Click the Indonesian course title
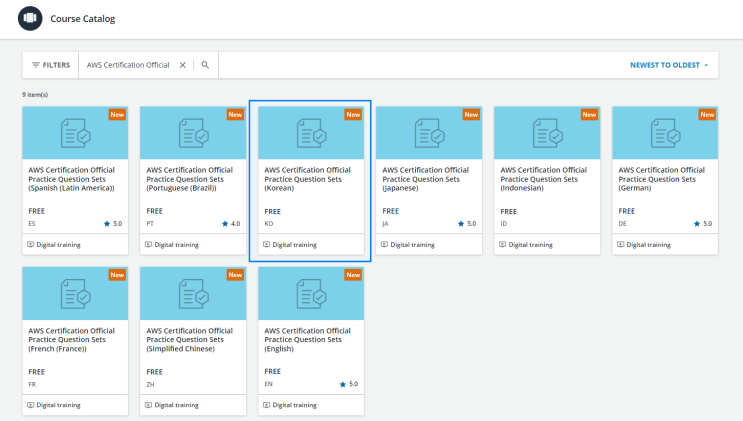Image resolution: width=743 pixels, height=421 pixels. tap(544, 179)
